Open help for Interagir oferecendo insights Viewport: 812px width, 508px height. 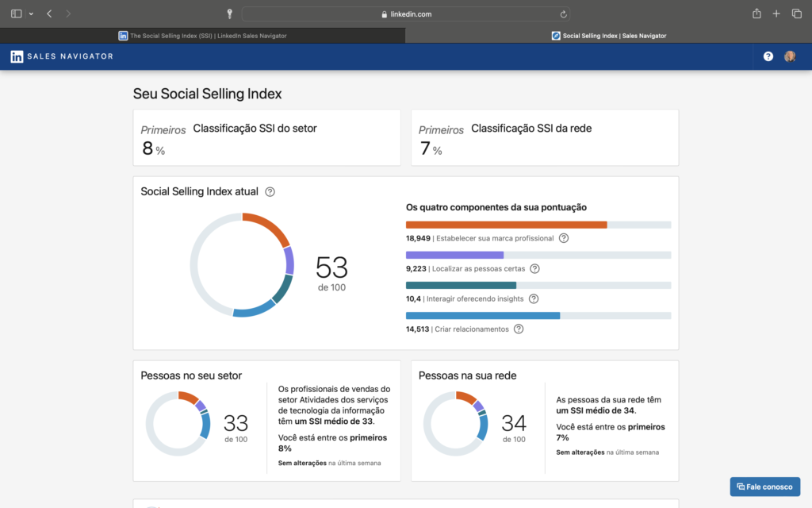[534, 298]
